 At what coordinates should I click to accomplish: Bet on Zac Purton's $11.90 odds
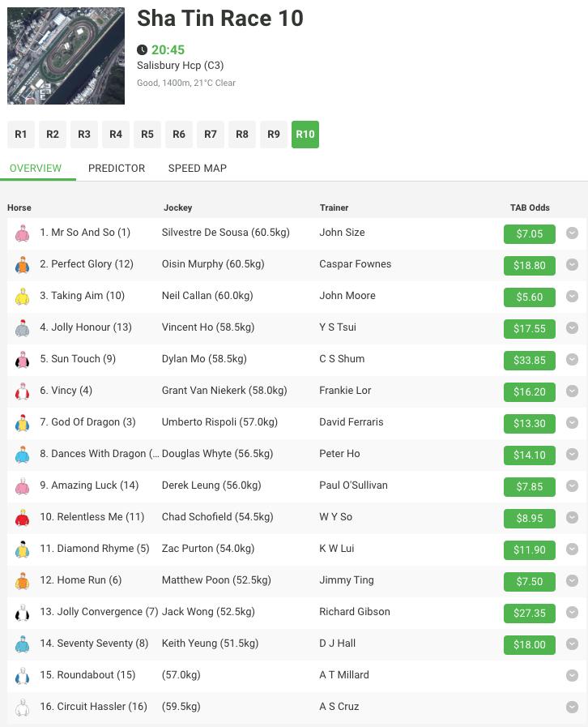point(529,550)
